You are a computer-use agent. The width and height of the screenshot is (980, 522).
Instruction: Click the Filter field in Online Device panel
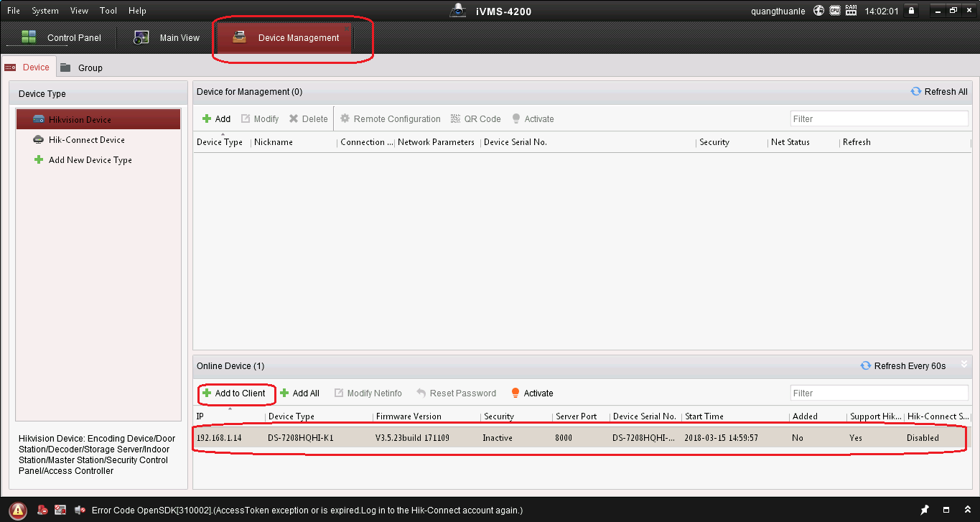coord(879,393)
